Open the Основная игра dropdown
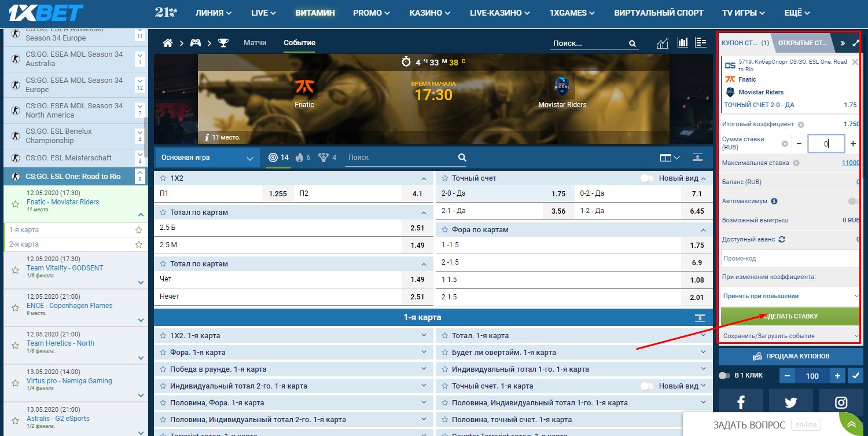868x436 pixels. [x=207, y=157]
